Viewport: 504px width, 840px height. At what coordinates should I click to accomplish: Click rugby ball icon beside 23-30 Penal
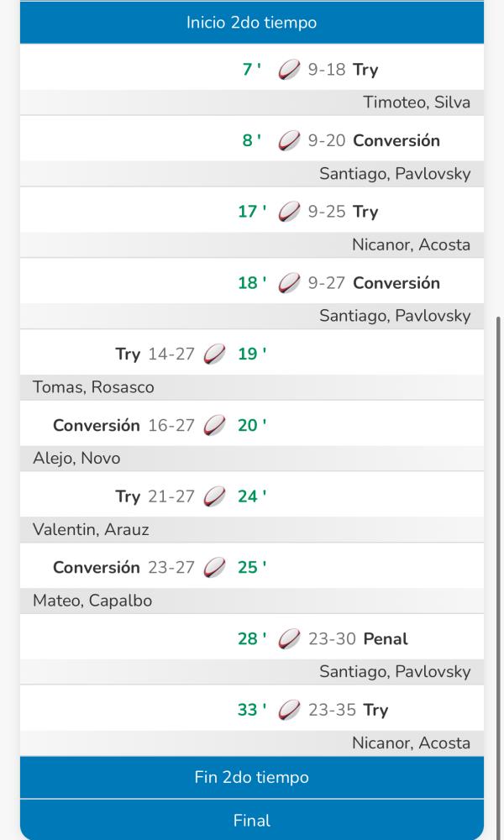(x=289, y=639)
